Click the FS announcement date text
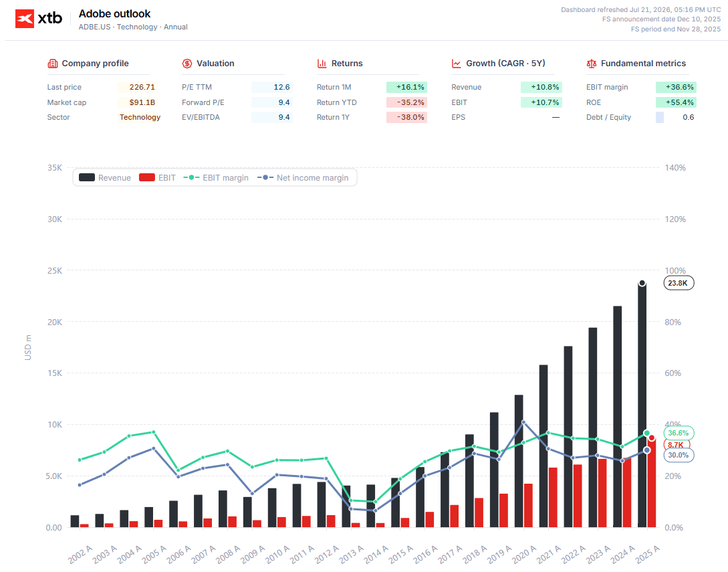 [661, 19]
